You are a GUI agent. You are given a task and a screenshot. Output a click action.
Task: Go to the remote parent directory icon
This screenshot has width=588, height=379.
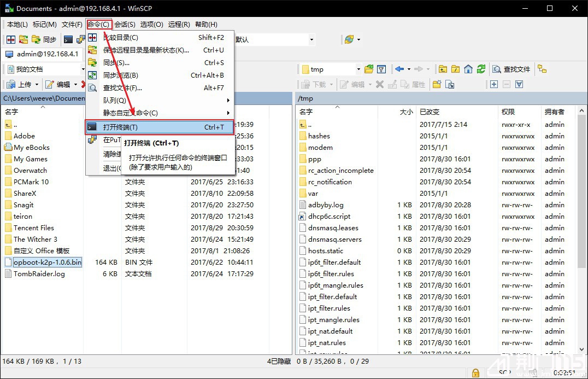point(443,69)
